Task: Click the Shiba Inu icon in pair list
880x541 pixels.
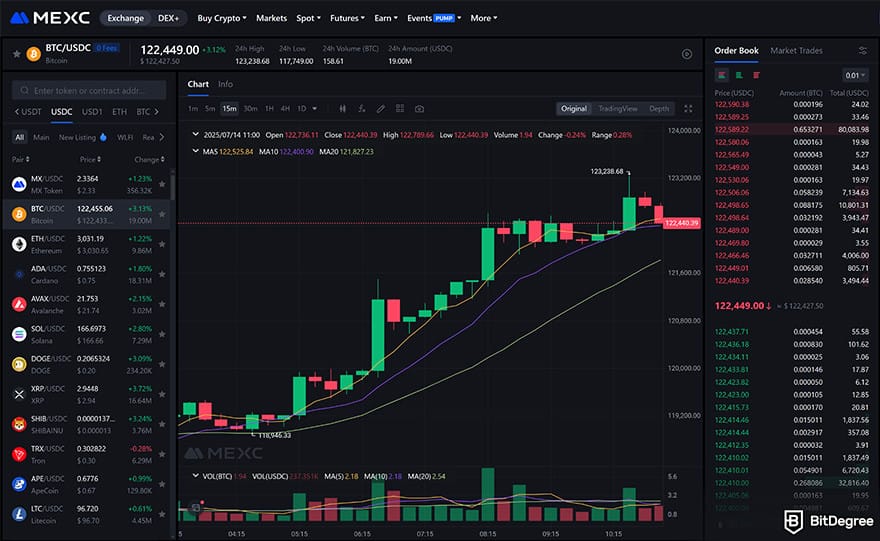Action: pyautogui.click(x=19, y=424)
